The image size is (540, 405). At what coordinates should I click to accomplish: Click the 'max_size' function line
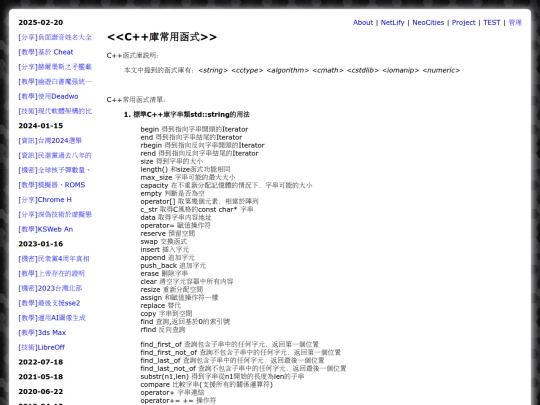tap(188, 178)
